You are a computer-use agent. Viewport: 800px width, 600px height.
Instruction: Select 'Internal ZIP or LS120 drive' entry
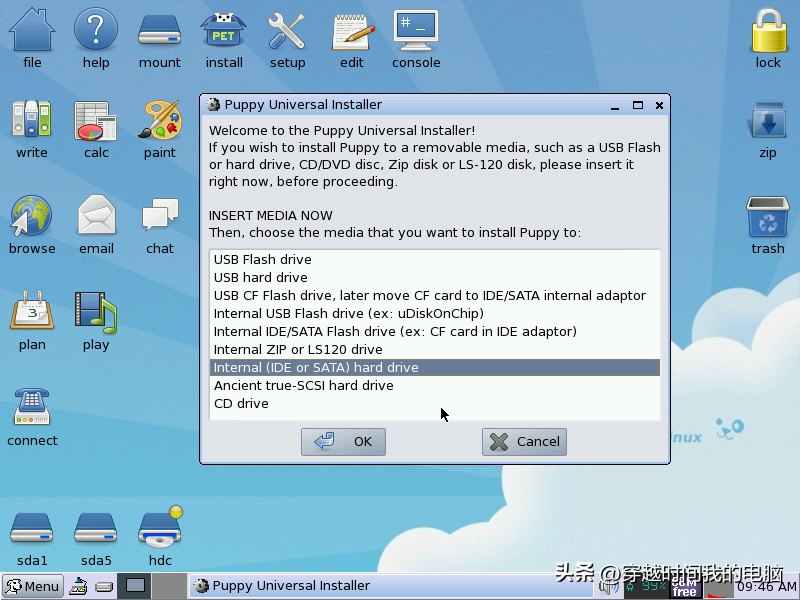(x=435, y=349)
